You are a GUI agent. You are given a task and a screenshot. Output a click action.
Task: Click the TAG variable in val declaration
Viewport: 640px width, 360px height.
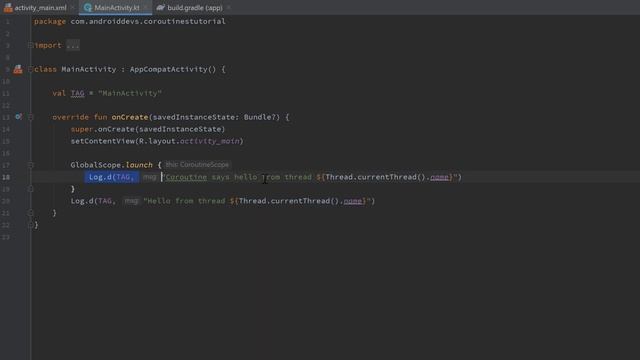coord(78,93)
